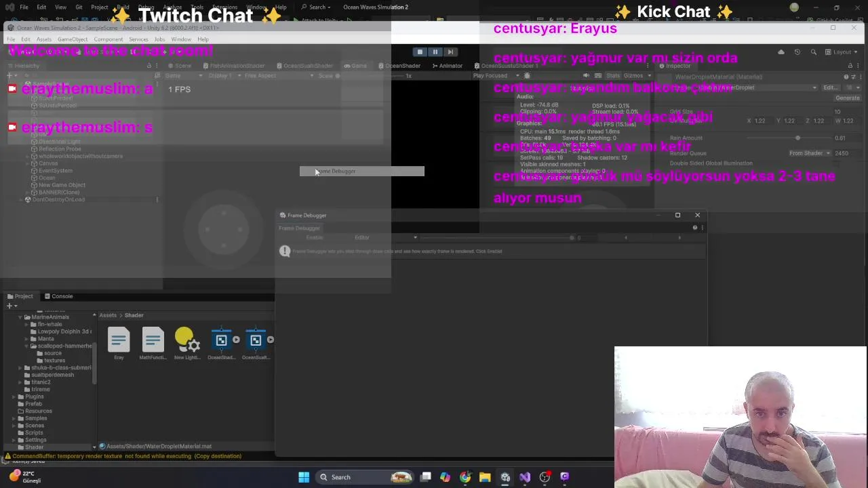Screen dimensions: 868x488
Task: Select the New Lighting settings asset
Action: pos(186,344)
